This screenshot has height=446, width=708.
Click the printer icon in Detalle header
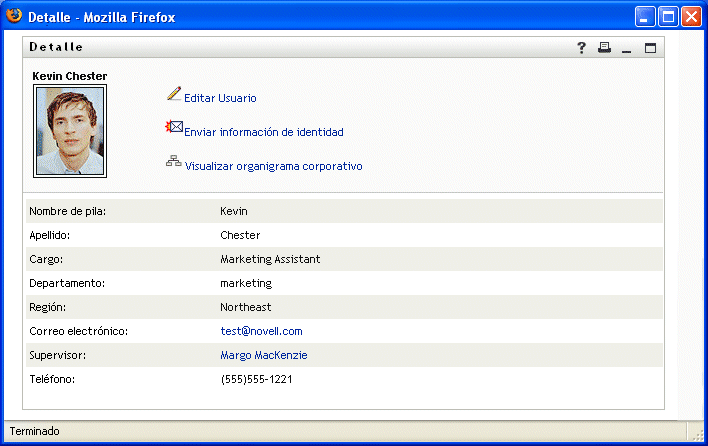point(604,47)
